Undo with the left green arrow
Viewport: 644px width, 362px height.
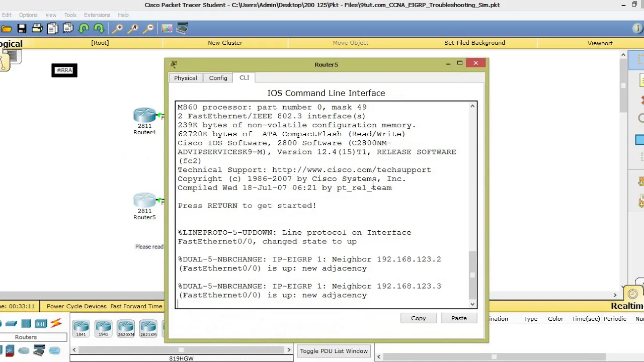84,29
